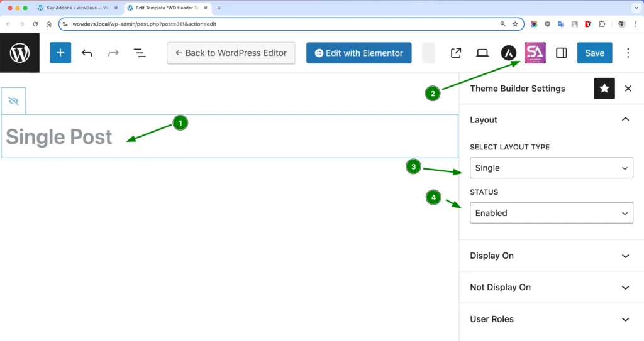644x341 pixels.
Task: Toggle the title visibility eye icon
Action: (14, 101)
